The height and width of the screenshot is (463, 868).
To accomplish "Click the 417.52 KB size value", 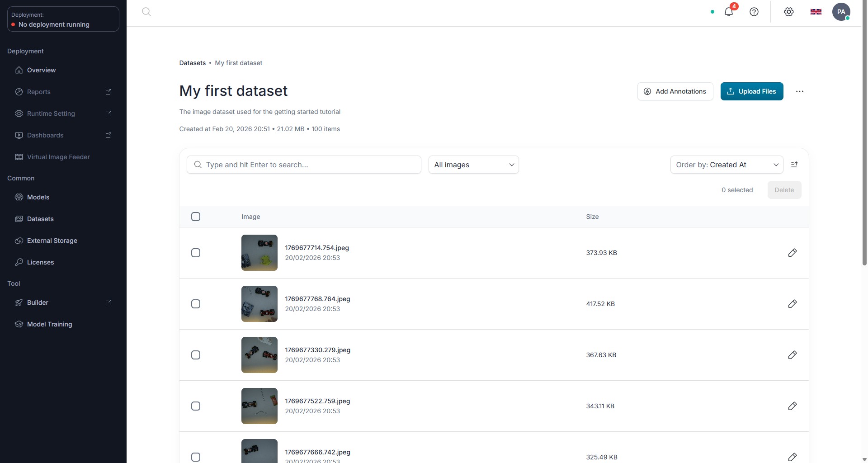I will [x=600, y=304].
